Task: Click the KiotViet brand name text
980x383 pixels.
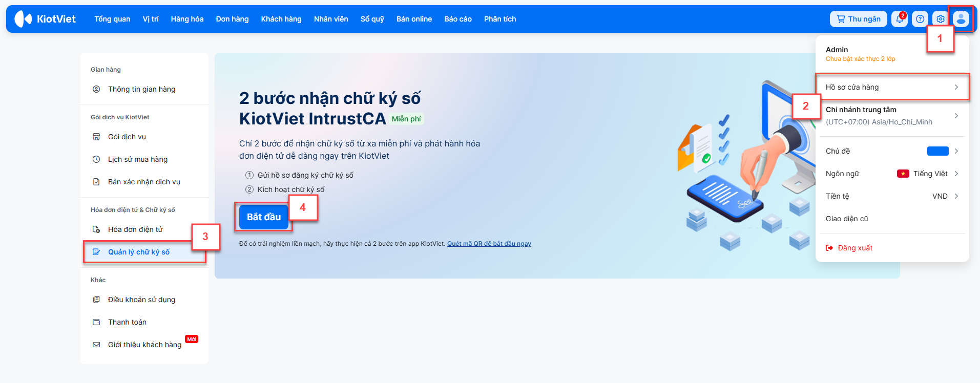Action: [x=56, y=19]
